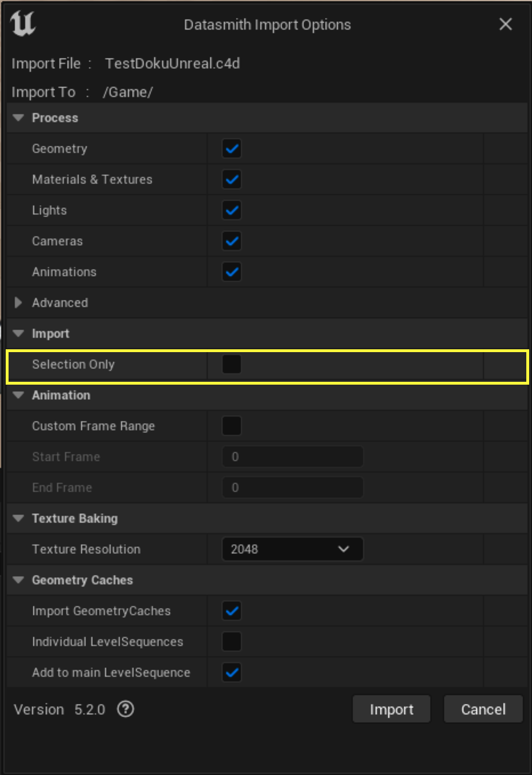Uncheck Cameras import option
532x775 pixels.
coord(231,241)
